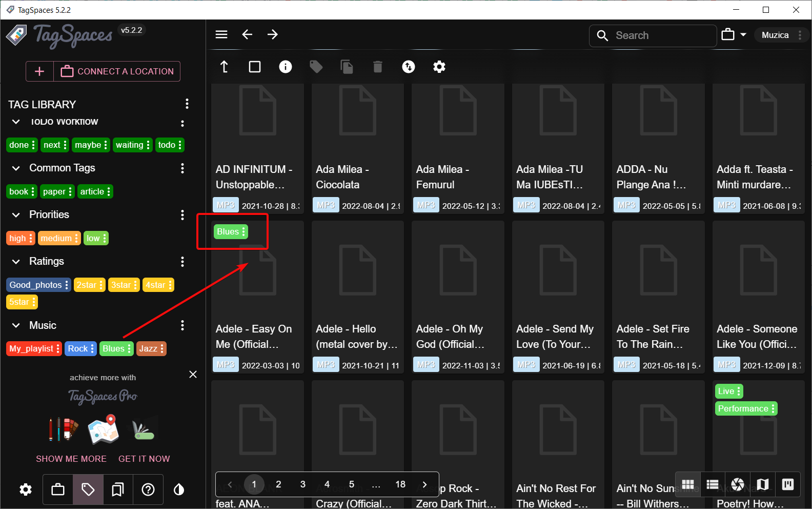Collapse the ToDo Workflow tag group
Screen dimensions: 812x509
(16, 122)
